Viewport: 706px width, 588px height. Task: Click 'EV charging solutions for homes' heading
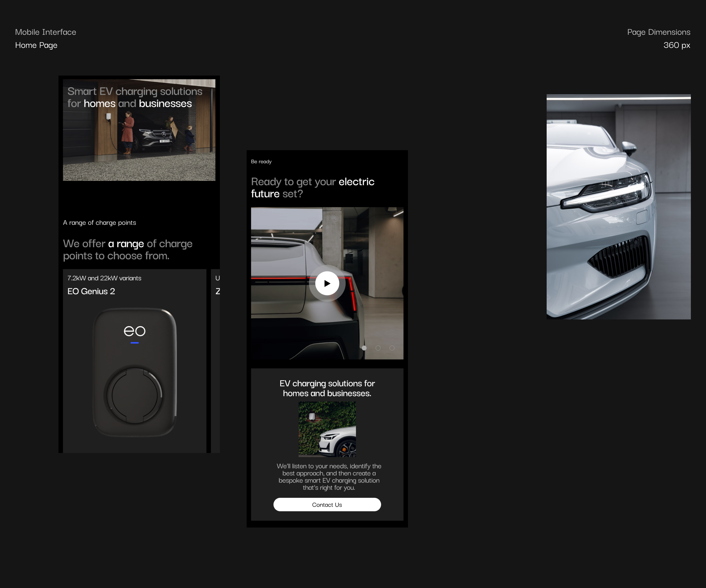(x=327, y=388)
